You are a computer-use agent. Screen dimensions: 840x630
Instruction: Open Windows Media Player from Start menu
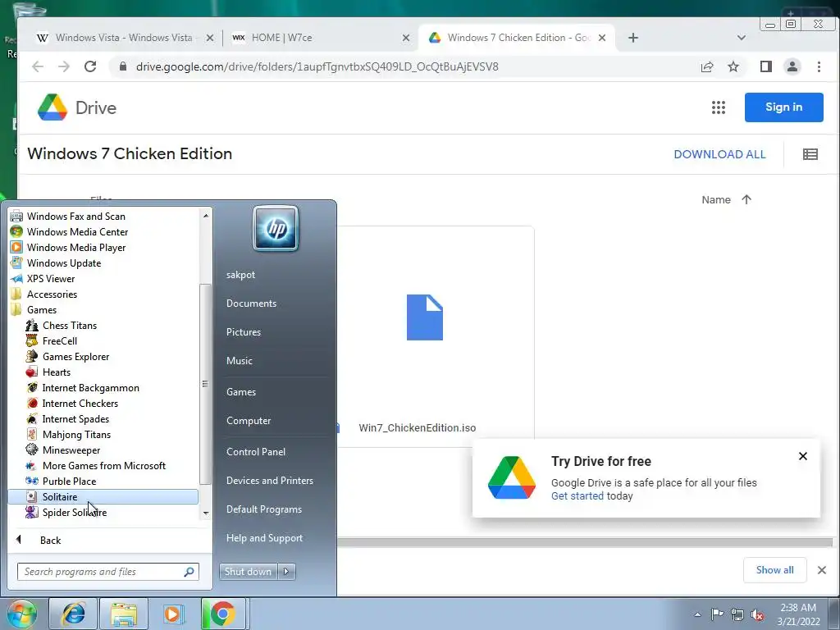point(76,247)
